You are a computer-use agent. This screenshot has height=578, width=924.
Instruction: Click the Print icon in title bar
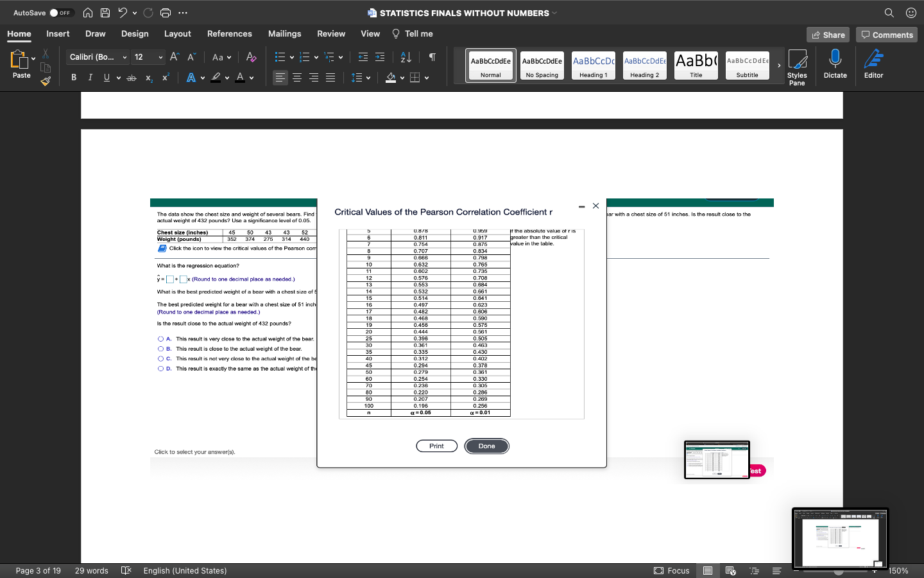click(166, 13)
